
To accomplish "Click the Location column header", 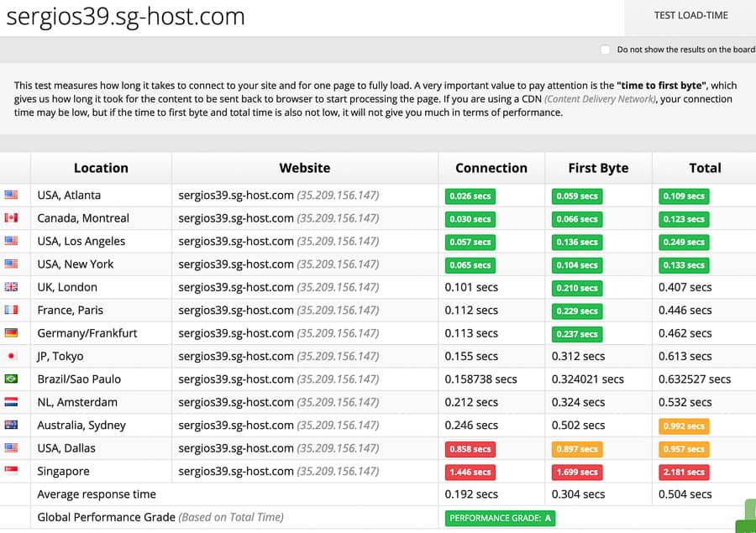I will (101, 168).
